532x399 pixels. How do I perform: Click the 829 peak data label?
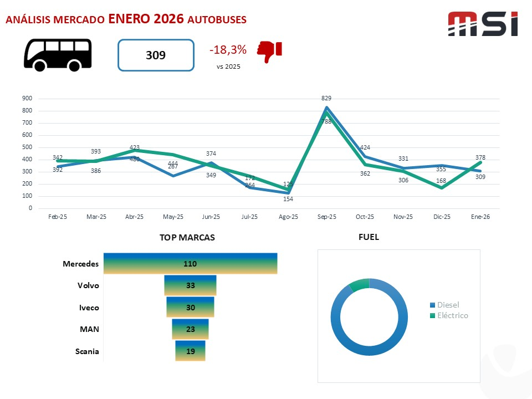[x=326, y=98]
